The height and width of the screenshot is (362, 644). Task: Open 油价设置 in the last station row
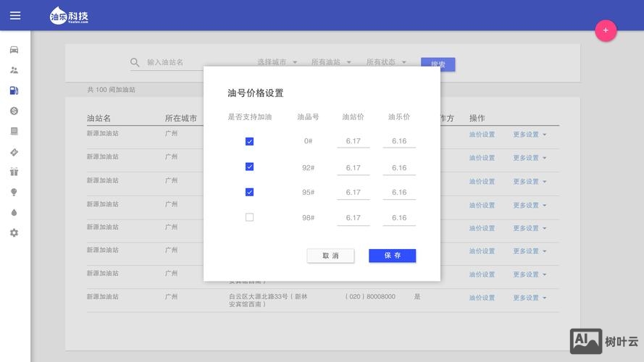point(482,298)
